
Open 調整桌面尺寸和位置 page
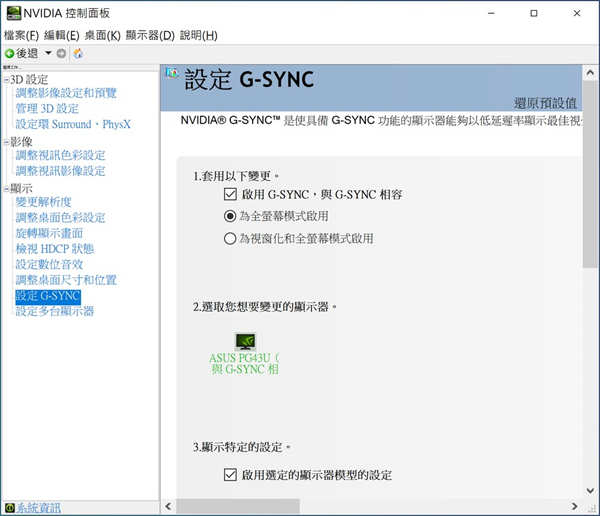coord(66,280)
